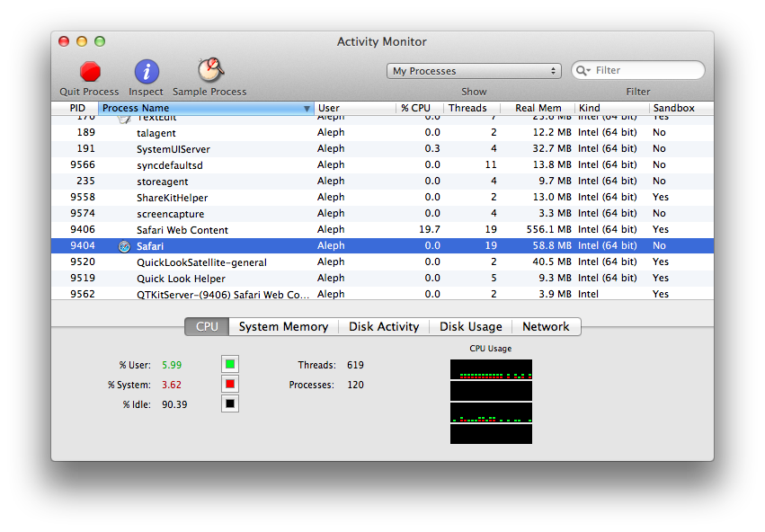The height and width of the screenshot is (532, 765).
Task: Select the QTKitServer-(9406) process row
Action: [x=383, y=294]
